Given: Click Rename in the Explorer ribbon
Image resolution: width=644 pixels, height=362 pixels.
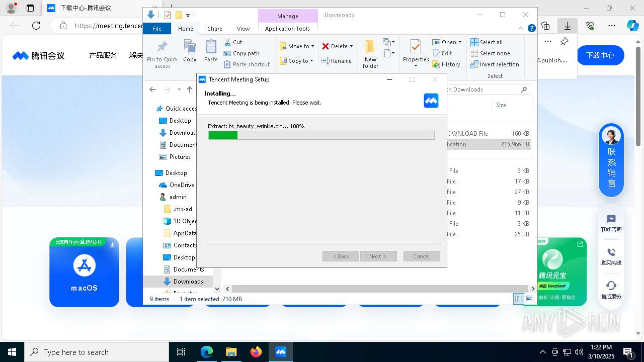Looking at the screenshot, I should 337,61.
